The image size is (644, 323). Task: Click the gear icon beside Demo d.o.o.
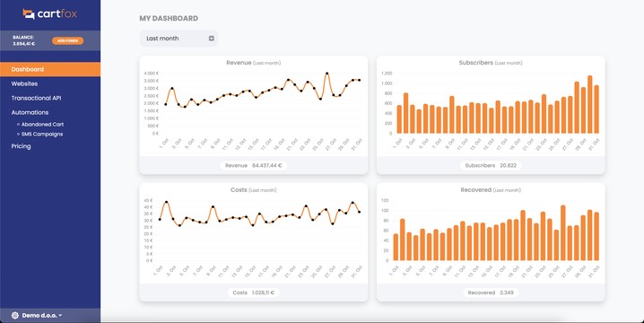click(15, 315)
